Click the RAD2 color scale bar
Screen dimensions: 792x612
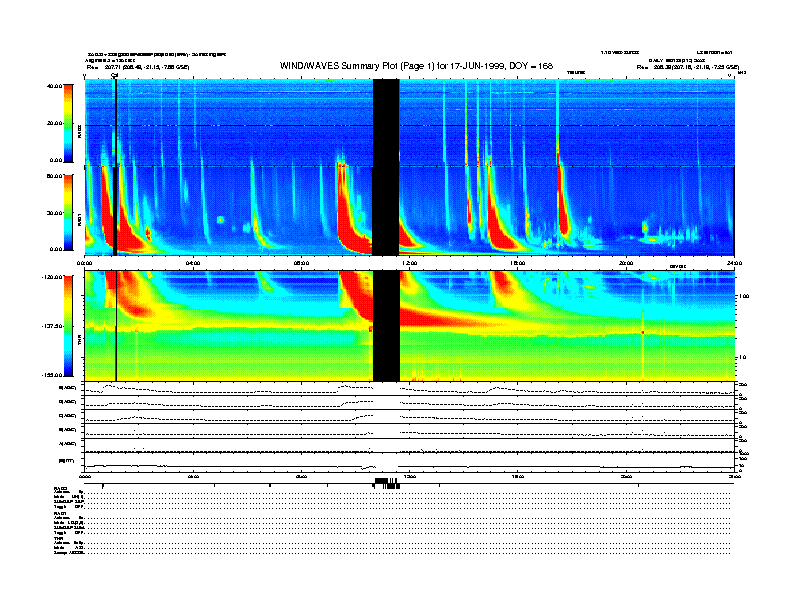68,123
